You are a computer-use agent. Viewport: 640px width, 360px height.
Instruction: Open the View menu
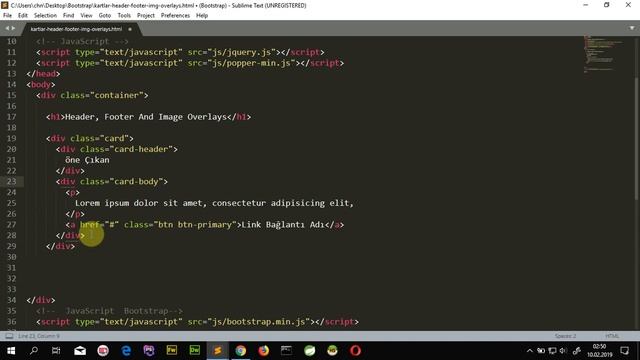click(86, 16)
